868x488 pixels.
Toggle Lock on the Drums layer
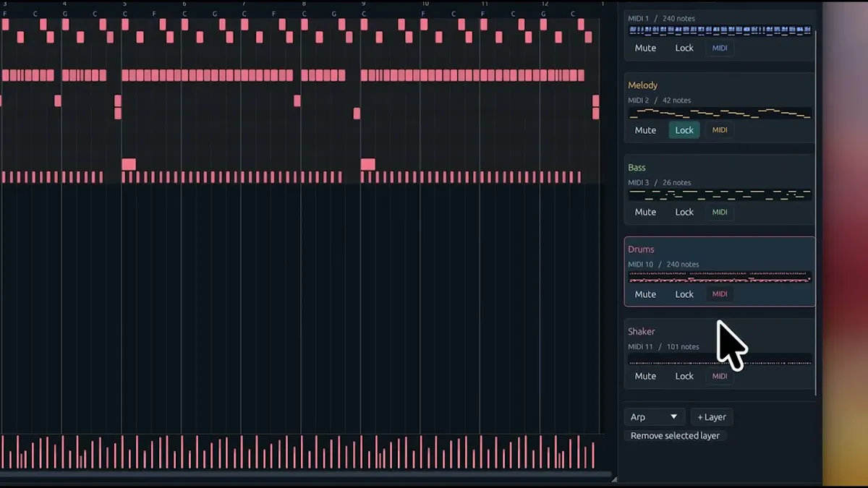point(684,294)
